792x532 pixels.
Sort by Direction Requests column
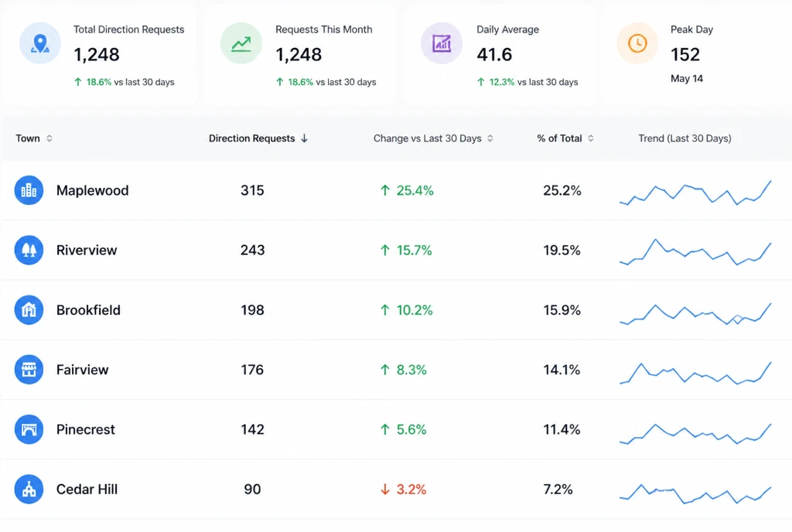coord(258,138)
